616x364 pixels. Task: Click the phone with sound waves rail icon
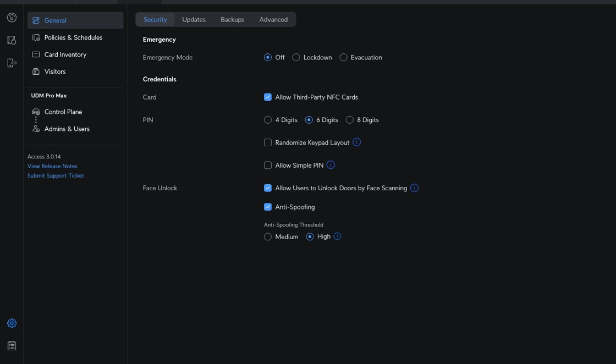coord(12,63)
